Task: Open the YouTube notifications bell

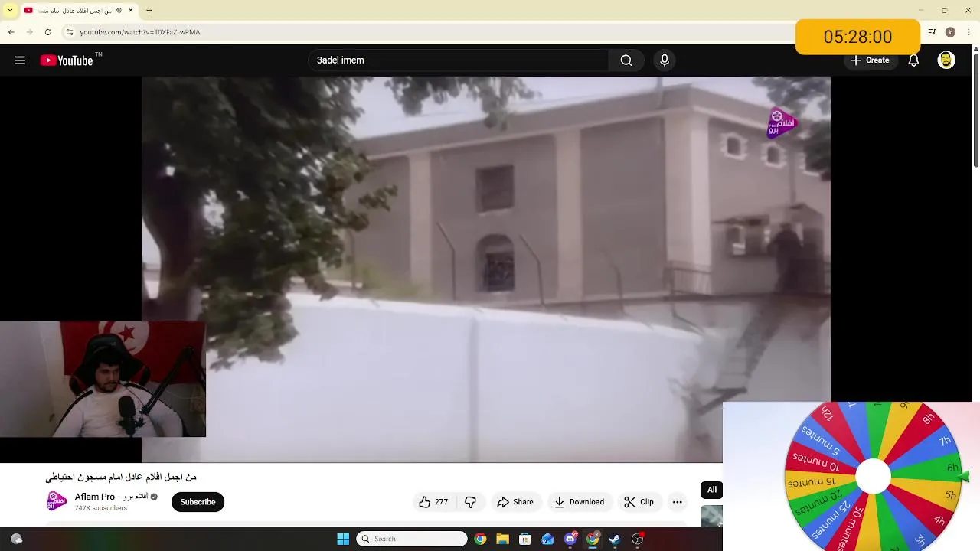Action: [x=913, y=60]
